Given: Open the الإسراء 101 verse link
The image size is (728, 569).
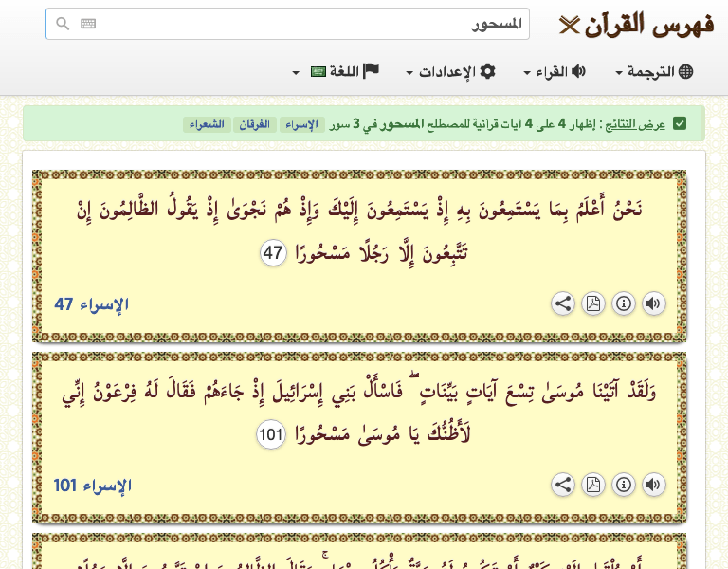Looking at the screenshot, I should tap(92, 486).
